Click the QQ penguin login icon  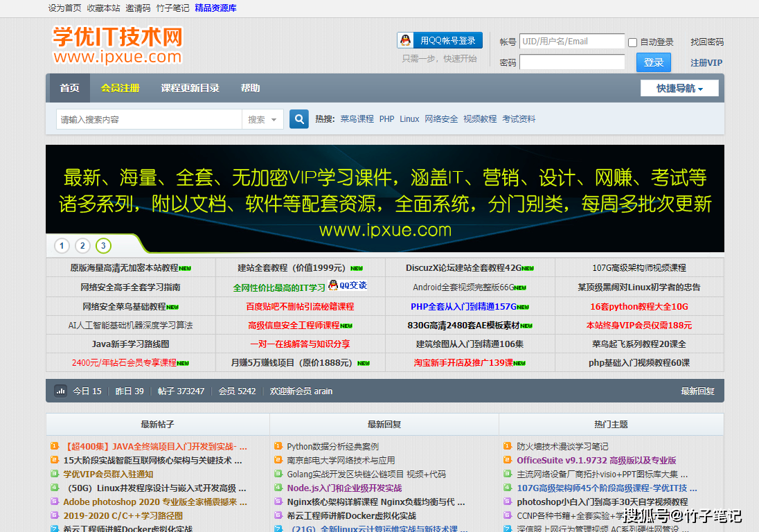[x=406, y=40]
